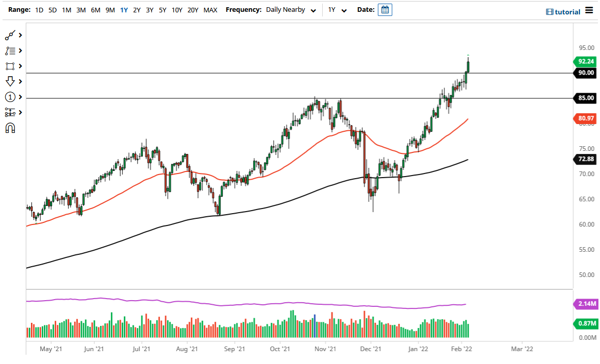
Task: Select the numbered circle annotation tool
Action: [x=10, y=97]
